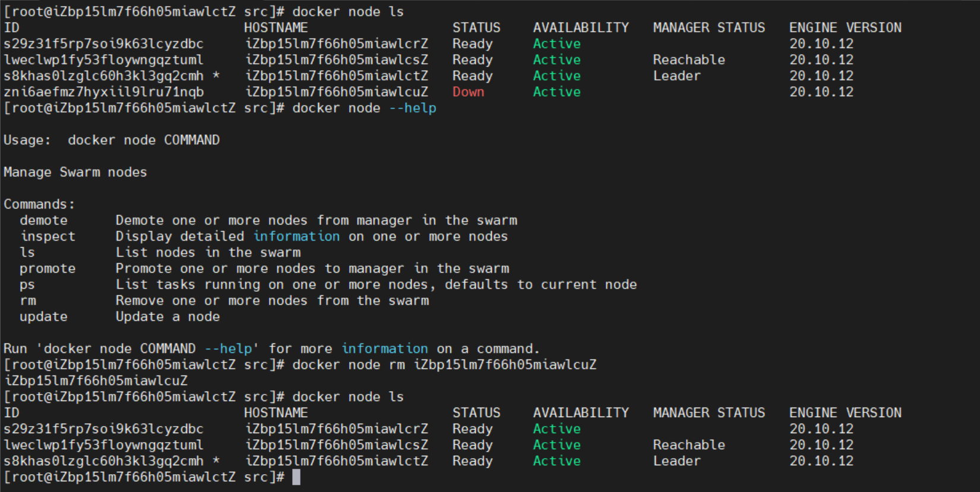Screen dimensions: 980x492
Task: Click the blue 'information' word in inspect description
Action: pos(296,236)
